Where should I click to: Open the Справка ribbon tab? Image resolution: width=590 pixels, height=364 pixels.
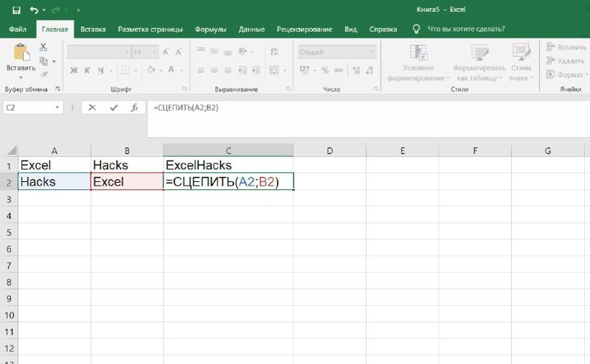click(x=383, y=29)
